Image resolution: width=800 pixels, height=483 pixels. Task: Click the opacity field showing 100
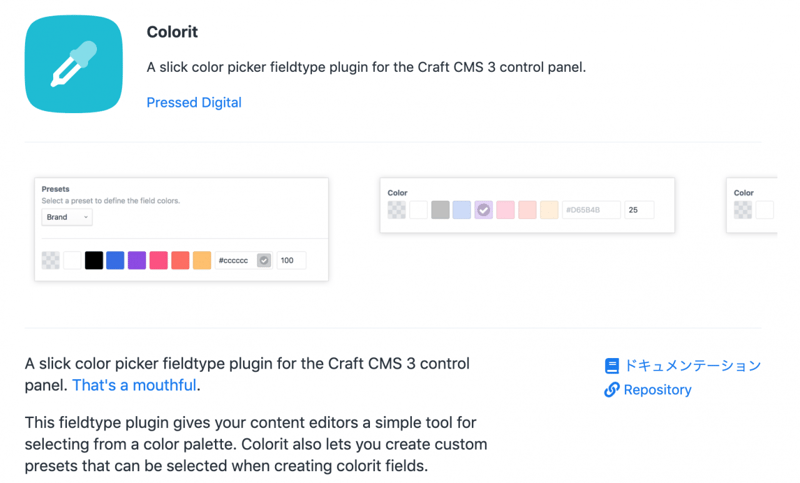[x=291, y=260]
